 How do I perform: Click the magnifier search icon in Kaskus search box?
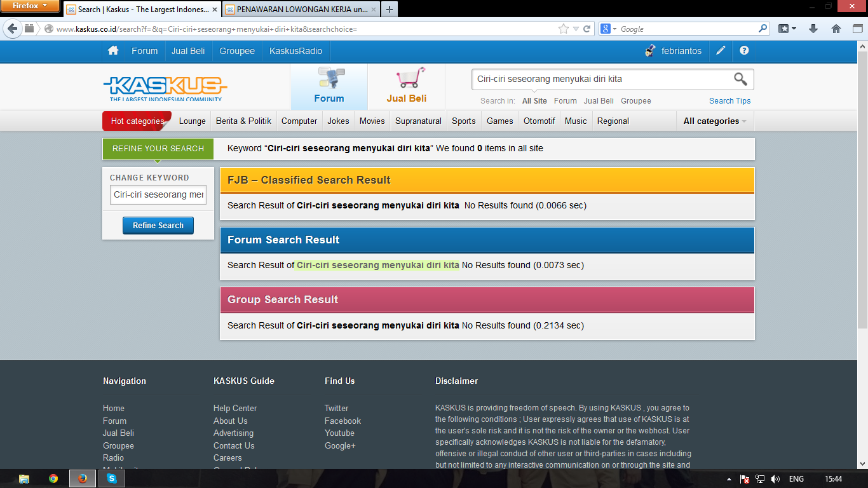point(740,79)
